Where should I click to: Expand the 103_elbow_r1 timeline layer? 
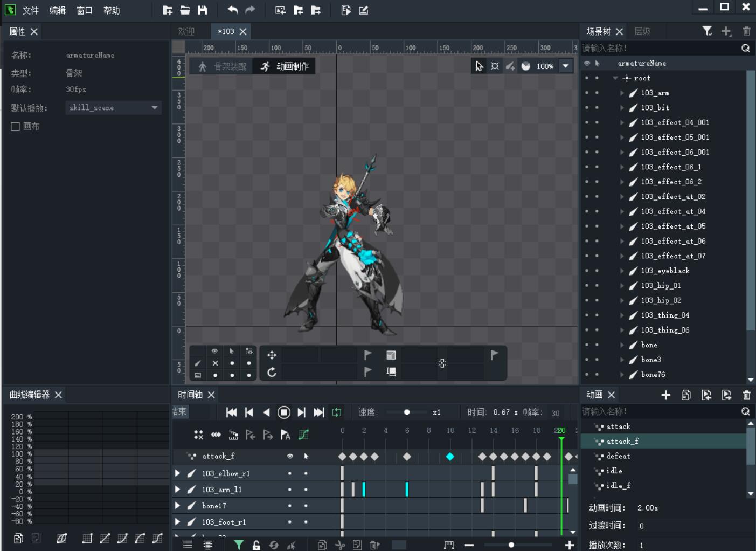pos(177,473)
